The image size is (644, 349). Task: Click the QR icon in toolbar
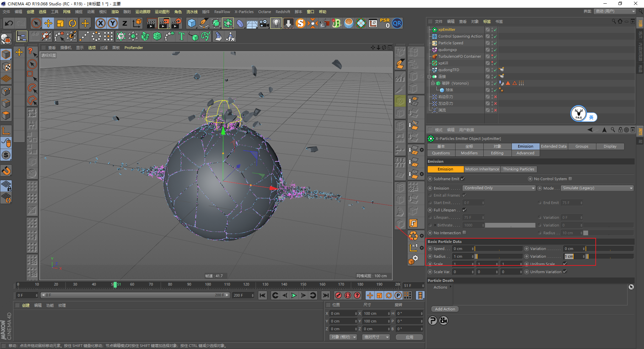pyautogui.click(x=397, y=23)
